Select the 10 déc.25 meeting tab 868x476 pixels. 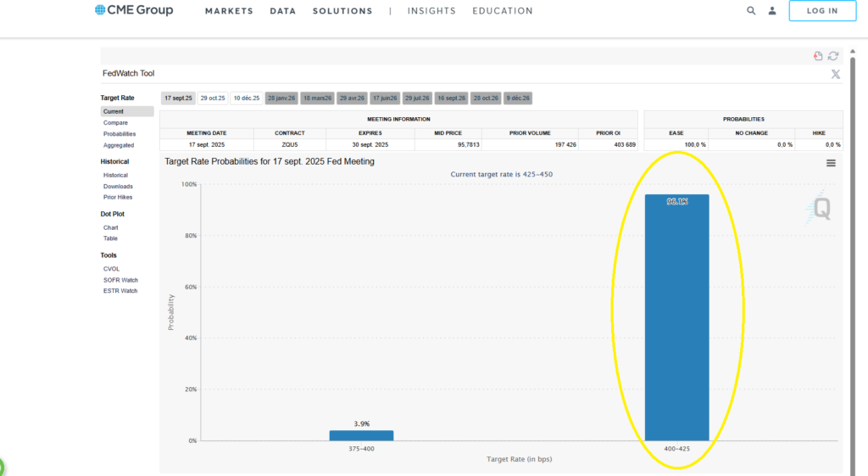(x=247, y=98)
